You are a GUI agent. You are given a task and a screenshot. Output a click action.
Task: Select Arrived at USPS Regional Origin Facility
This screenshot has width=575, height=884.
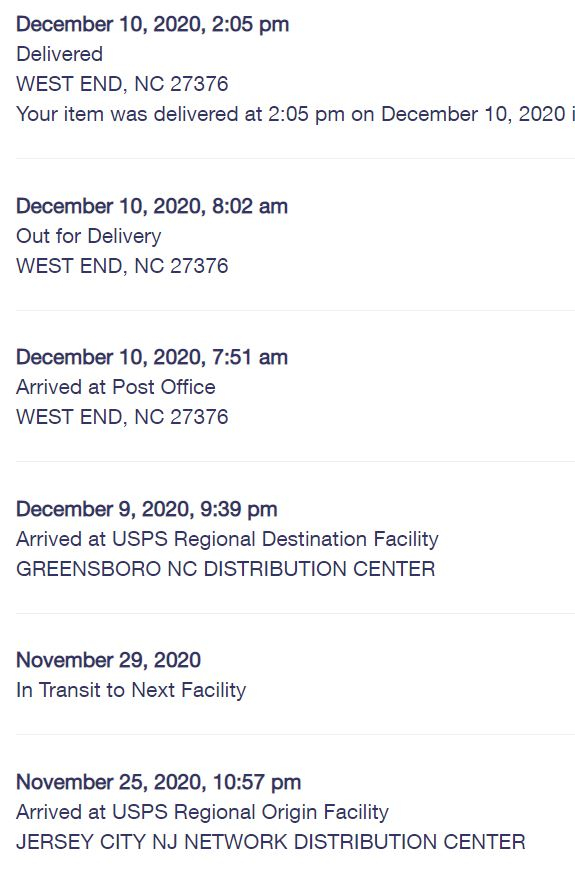(x=202, y=812)
